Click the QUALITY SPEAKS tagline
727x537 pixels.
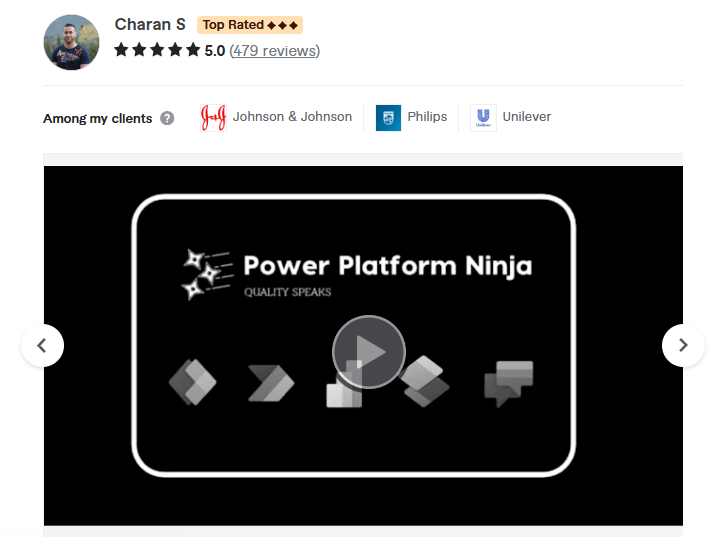pos(287,292)
